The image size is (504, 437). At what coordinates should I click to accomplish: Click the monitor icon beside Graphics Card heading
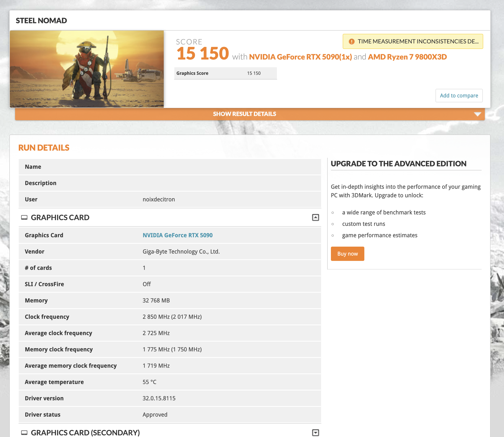24,217
